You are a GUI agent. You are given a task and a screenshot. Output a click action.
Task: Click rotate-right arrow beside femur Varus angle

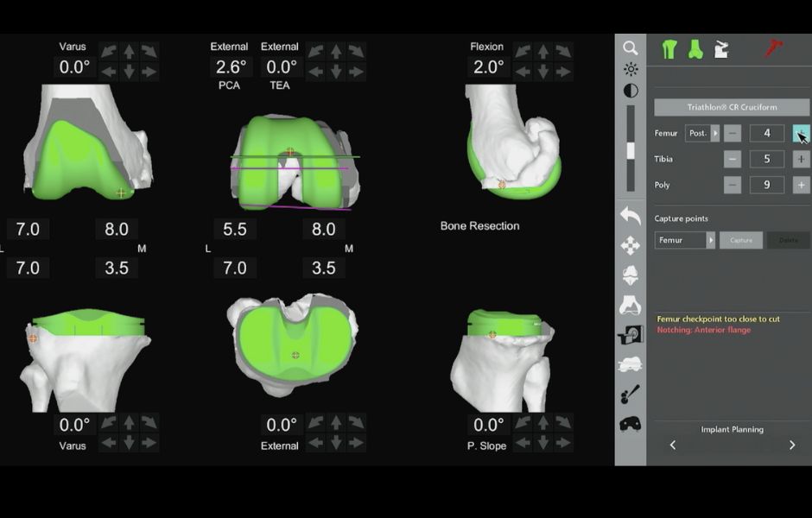pos(149,51)
